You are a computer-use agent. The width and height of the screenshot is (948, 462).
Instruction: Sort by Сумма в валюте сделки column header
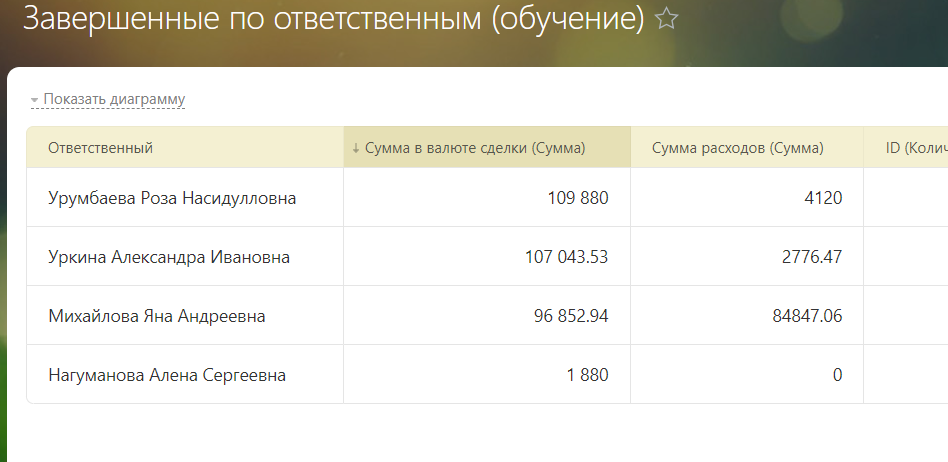(475, 148)
